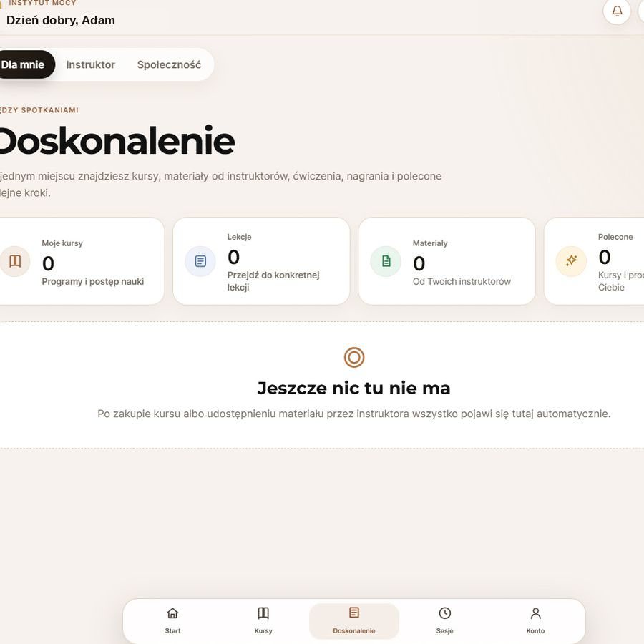Open Kursy via the book icon
644x644 pixels.
point(263,613)
